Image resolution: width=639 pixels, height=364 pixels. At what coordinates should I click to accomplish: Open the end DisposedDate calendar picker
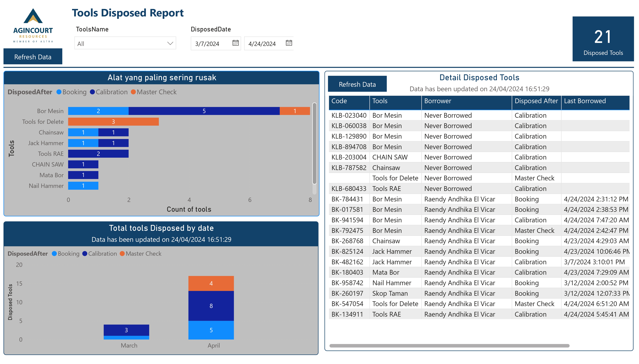pyautogui.click(x=289, y=43)
